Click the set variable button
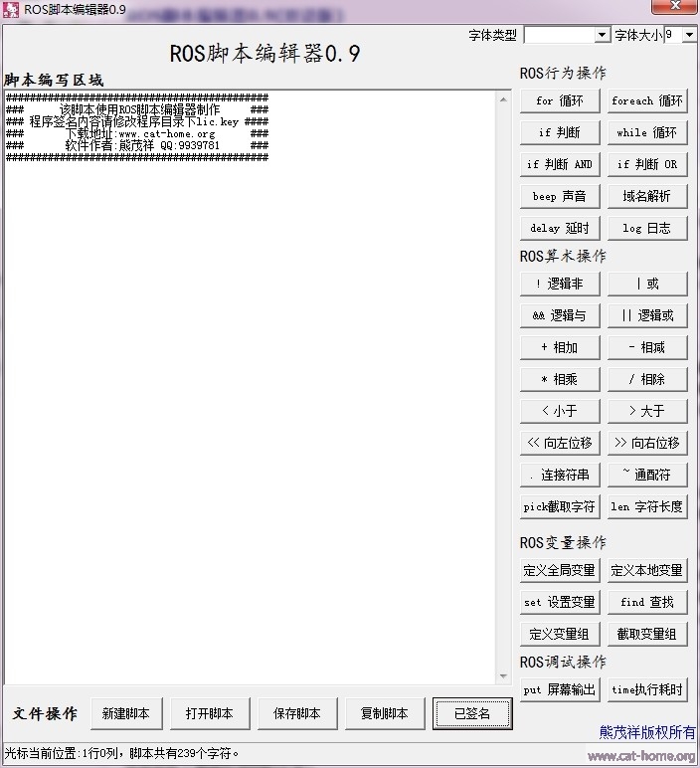 pyautogui.click(x=559, y=602)
